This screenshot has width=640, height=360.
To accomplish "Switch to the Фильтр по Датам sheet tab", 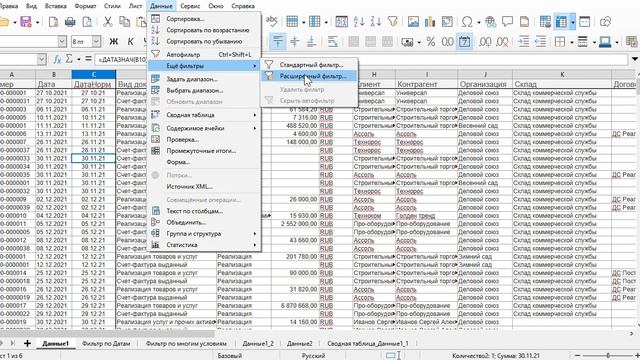I will (x=106, y=344).
